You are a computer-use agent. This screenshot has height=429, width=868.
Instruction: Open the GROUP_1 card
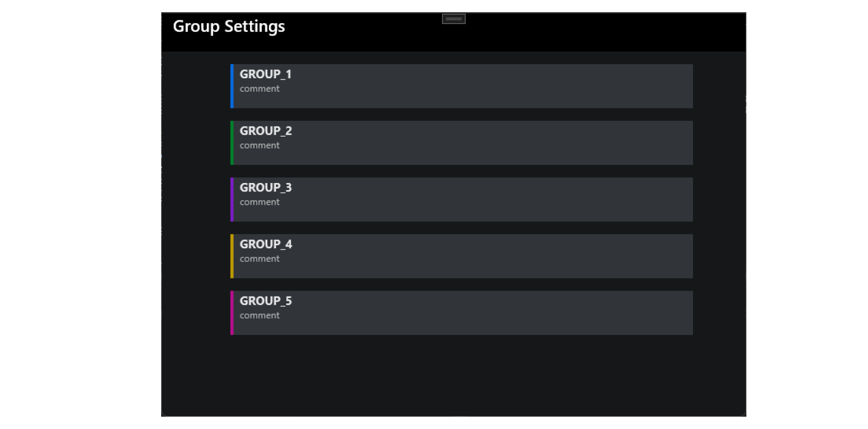(x=462, y=86)
